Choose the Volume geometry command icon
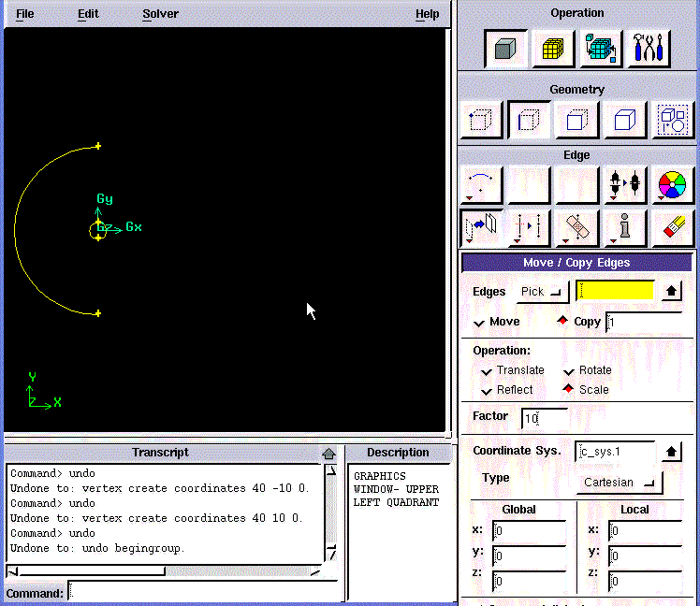This screenshot has width=700, height=606. (624, 120)
